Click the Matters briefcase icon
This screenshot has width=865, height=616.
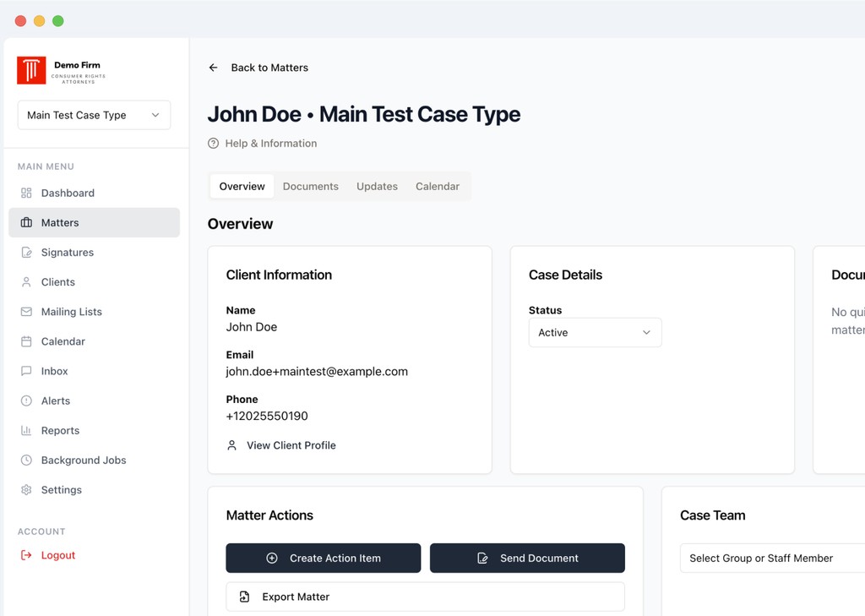(26, 222)
